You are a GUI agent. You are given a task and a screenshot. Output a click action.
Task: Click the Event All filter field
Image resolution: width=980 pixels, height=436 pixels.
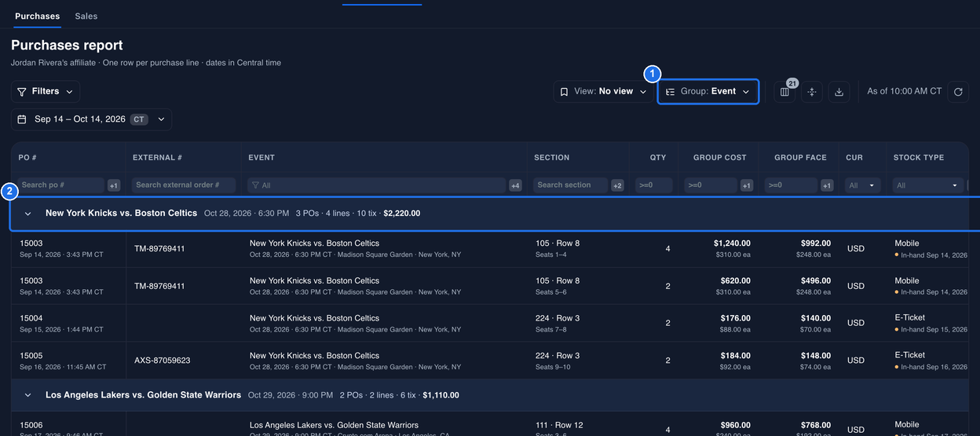pos(376,185)
